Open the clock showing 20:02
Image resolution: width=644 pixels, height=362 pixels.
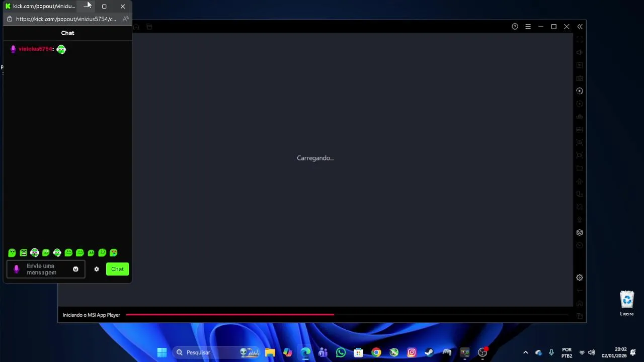pos(614,352)
